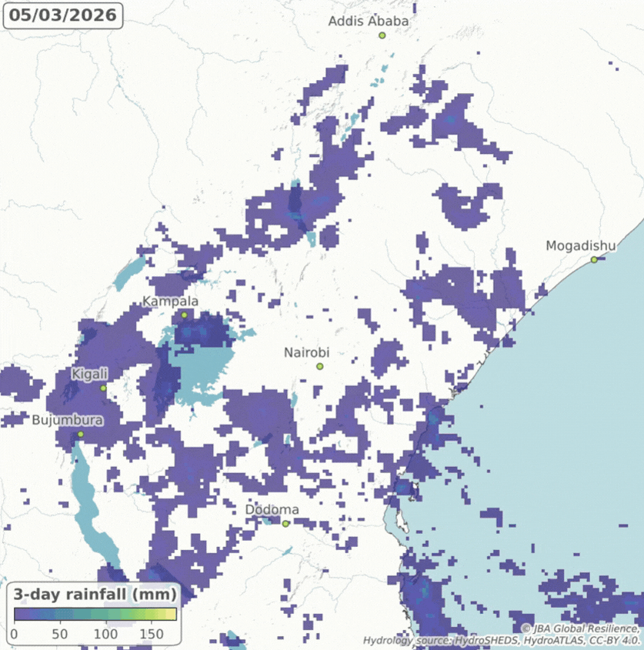Click the 3-day rainfall (mm) legend title
644x650 pixels.
point(94,594)
